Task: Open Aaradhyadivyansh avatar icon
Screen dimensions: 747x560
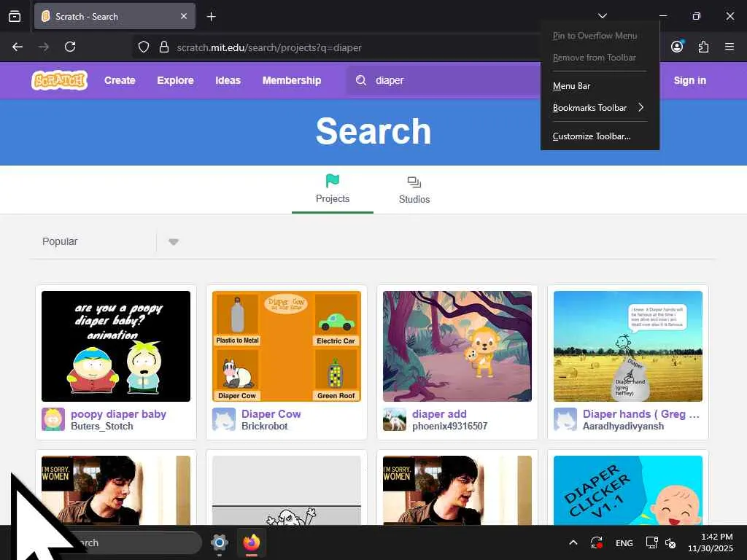Action: pos(565,419)
